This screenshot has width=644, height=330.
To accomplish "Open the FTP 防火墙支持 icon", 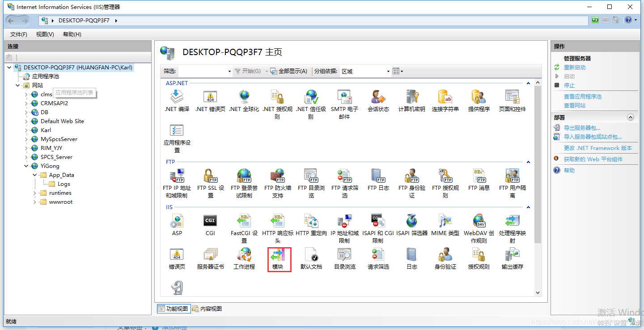I will [x=277, y=184].
